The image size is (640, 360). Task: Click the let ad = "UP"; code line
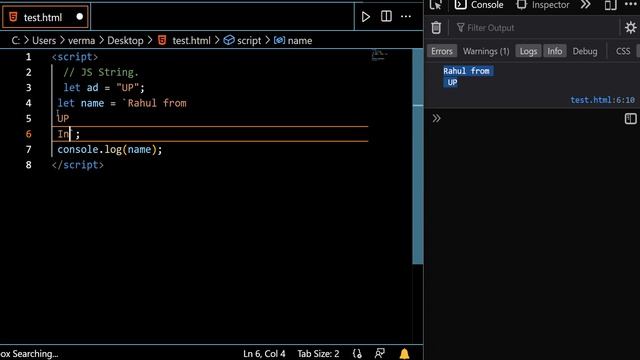104,88
